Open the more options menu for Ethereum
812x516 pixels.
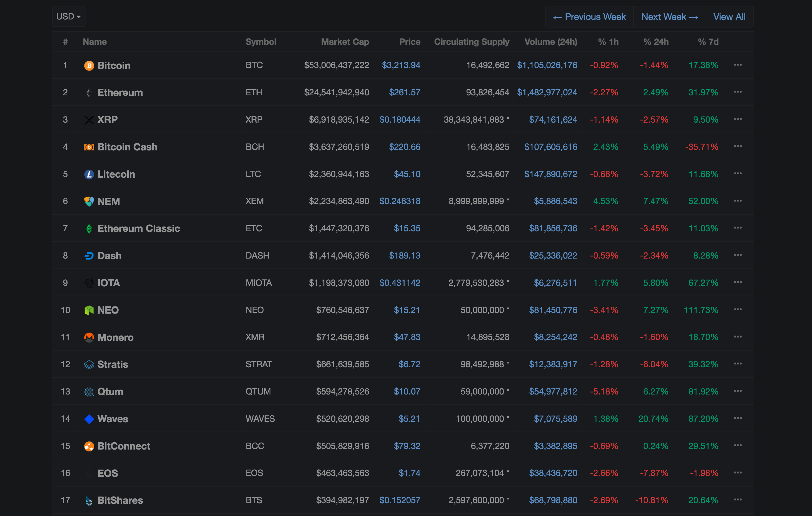[738, 92]
